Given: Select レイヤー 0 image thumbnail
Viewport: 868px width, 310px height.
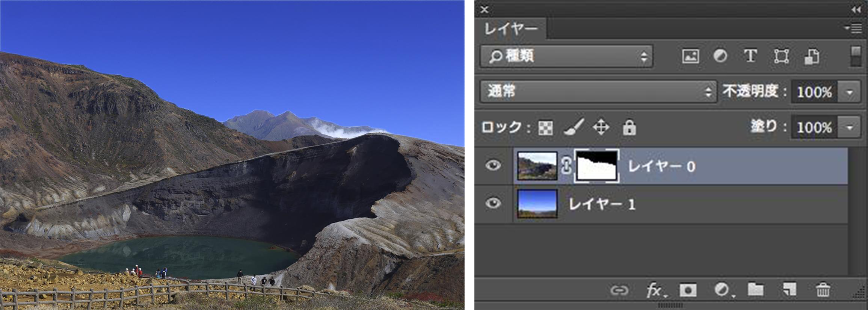Looking at the screenshot, I should tap(537, 166).
